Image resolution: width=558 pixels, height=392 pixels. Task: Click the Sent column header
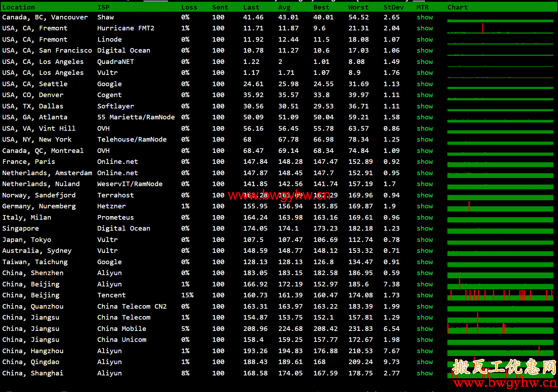[220, 7]
